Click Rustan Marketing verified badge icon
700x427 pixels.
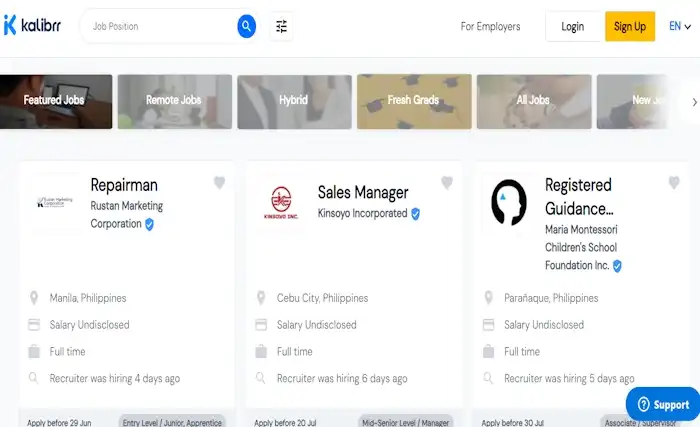point(150,224)
